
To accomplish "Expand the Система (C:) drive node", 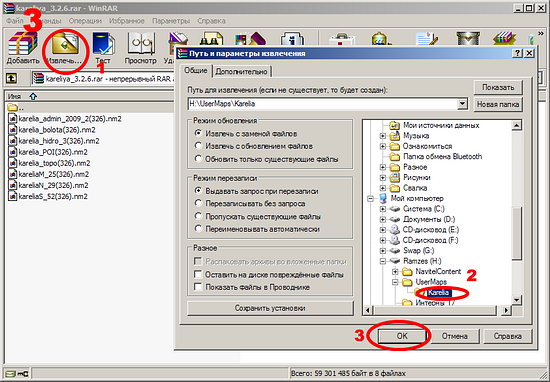I will pyautogui.click(x=383, y=209).
